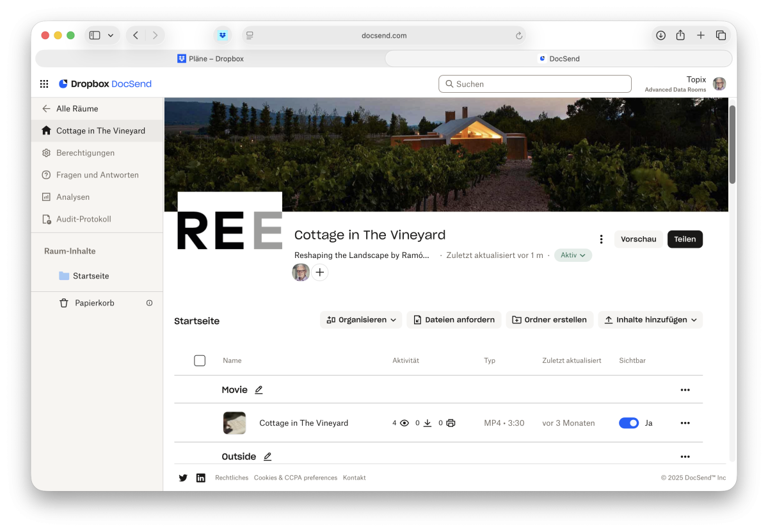Open Rechtliches footer link

(232, 478)
